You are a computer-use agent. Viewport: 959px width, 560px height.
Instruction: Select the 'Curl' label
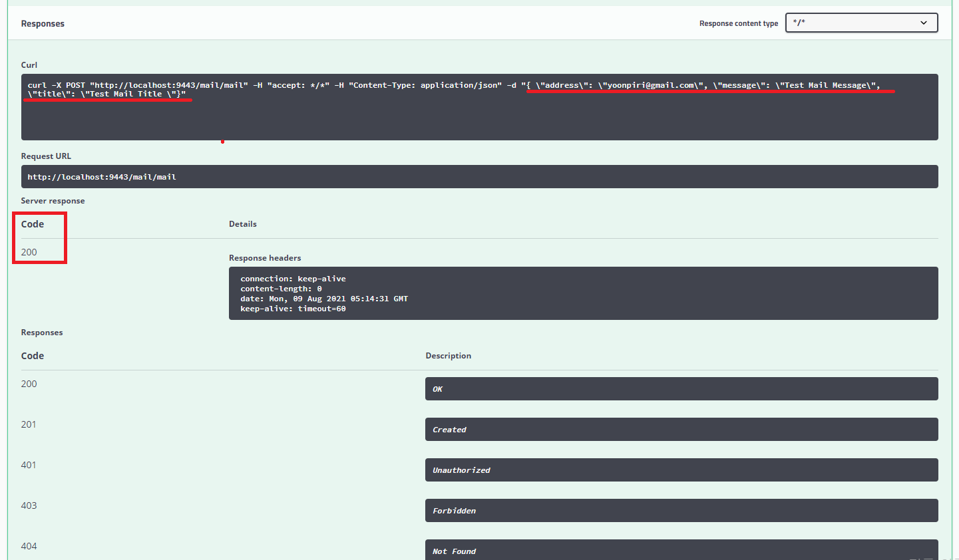pos(29,65)
